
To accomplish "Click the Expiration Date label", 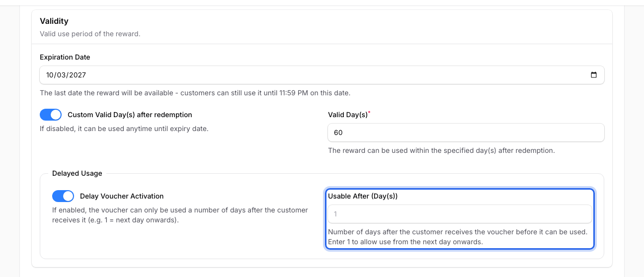I will 65,57.
